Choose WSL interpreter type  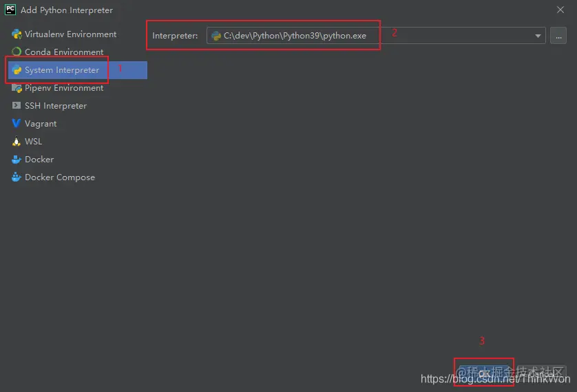[x=77, y=141]
